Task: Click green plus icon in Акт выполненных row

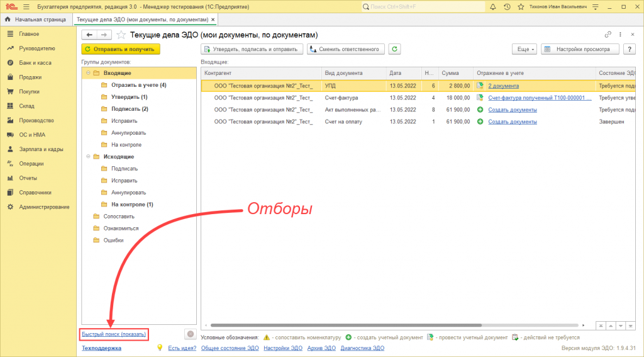Action: (480, 110)
